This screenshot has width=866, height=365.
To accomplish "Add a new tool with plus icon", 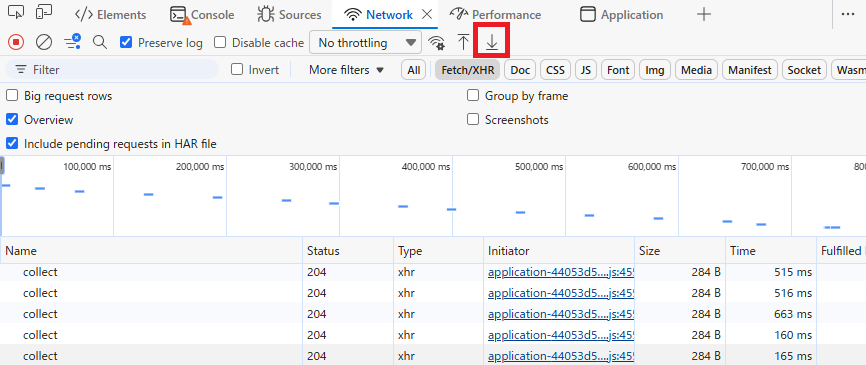I will pyautogui.click(x=704, y=14).
